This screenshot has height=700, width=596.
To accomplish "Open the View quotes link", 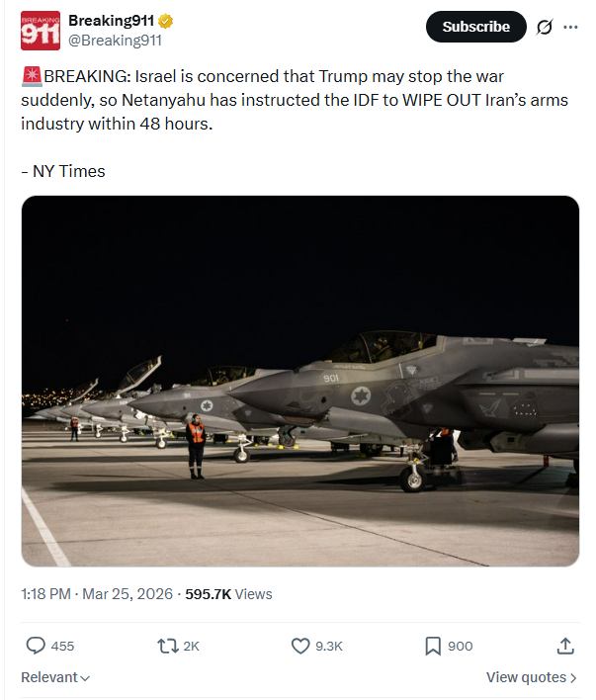I will pos(525,677).
